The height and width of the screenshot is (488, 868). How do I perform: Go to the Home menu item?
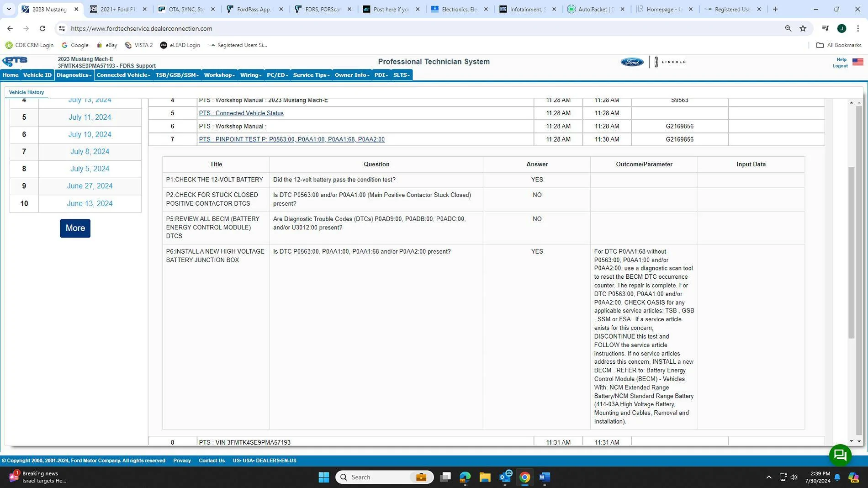point(11,75)
